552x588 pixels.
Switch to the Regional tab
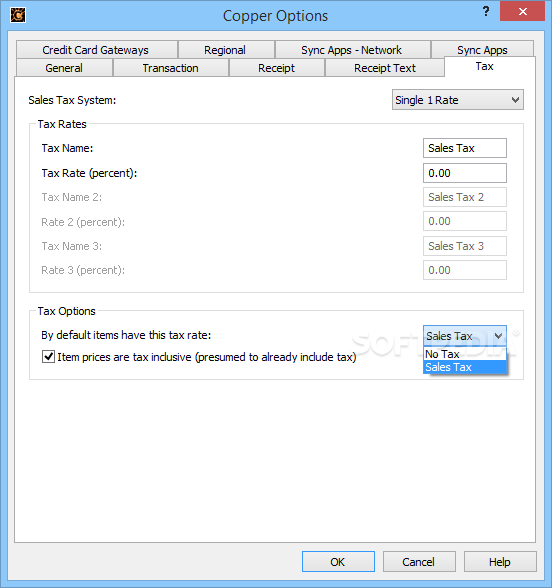tap(226, 50)
